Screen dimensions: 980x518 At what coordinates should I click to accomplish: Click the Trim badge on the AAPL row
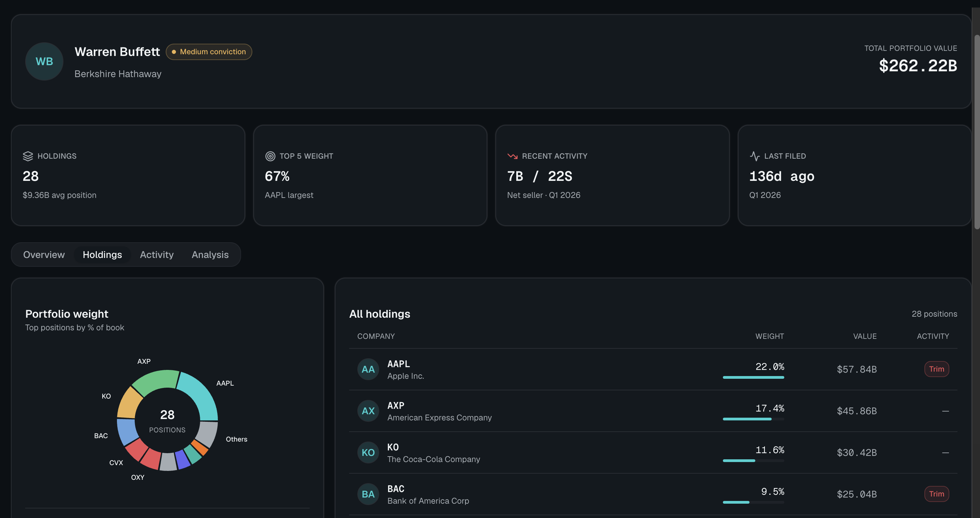(936, 369)
